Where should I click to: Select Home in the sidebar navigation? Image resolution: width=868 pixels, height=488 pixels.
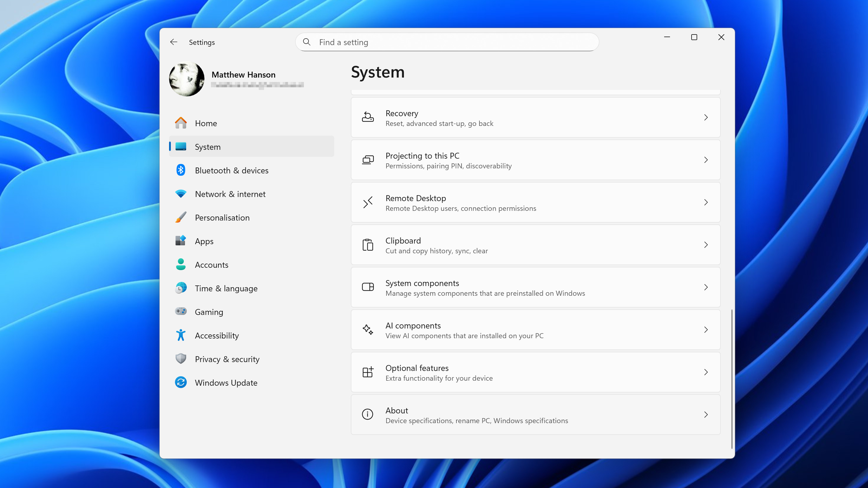point(206,123)
